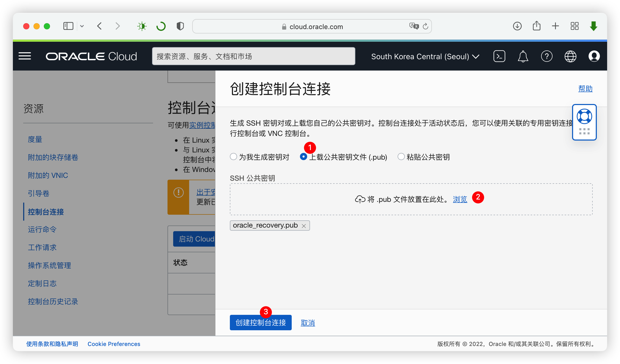Open 附加的 VNIC in resources list
The height and width of the screenshot is (364, 620).
point(48,175)
